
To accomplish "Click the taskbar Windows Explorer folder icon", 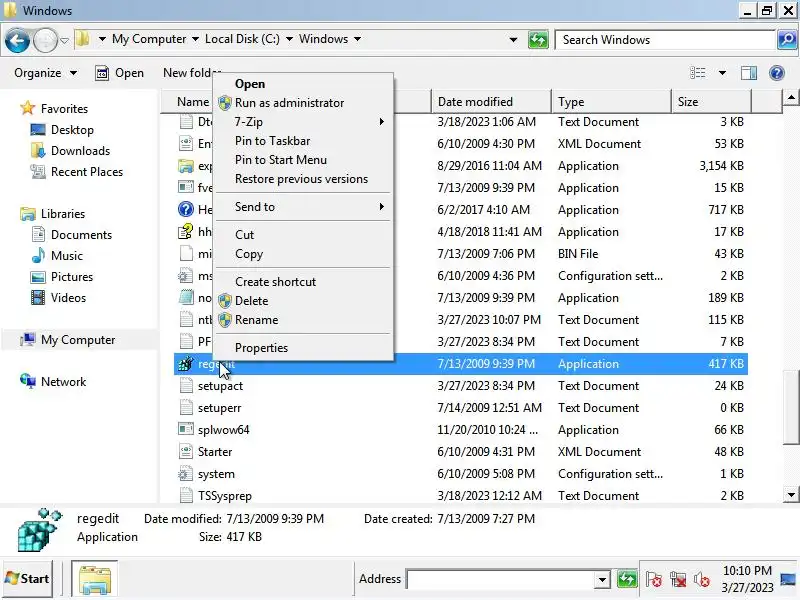I will tap(95, 579).
